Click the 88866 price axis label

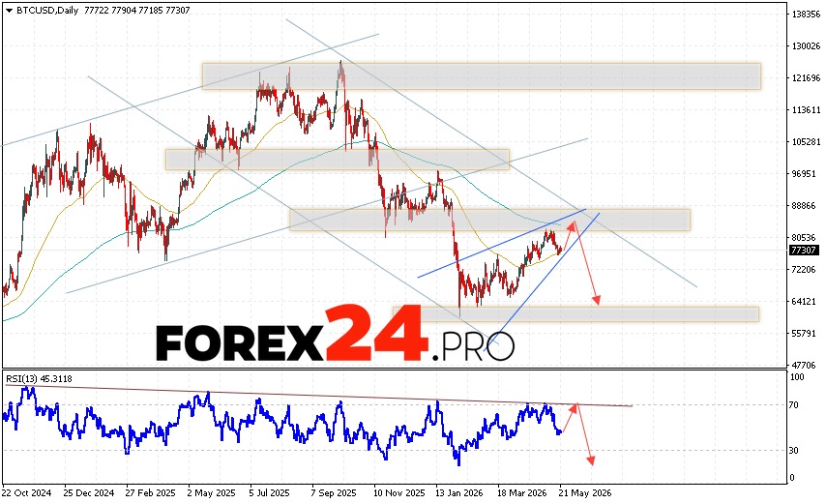[x=804, y=205]
